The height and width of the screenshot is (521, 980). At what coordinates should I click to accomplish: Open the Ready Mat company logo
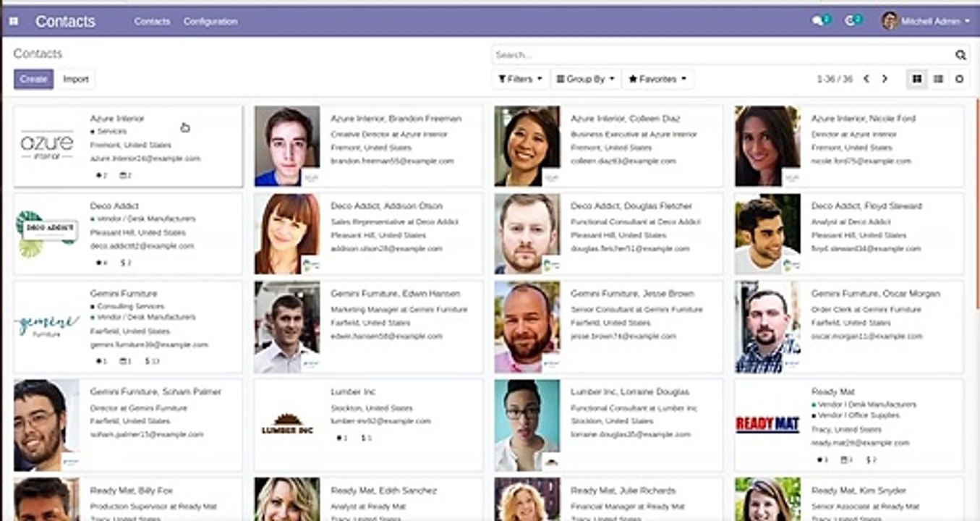pos(767,425)
